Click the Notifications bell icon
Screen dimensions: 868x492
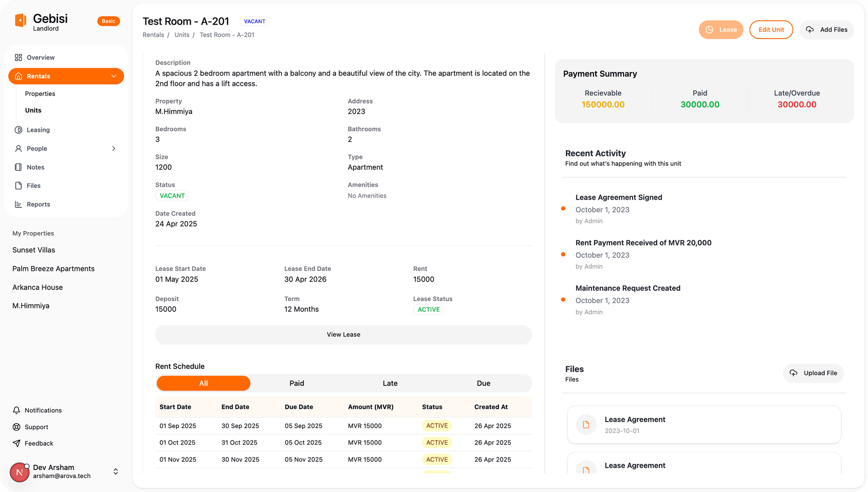coord(17,410)
